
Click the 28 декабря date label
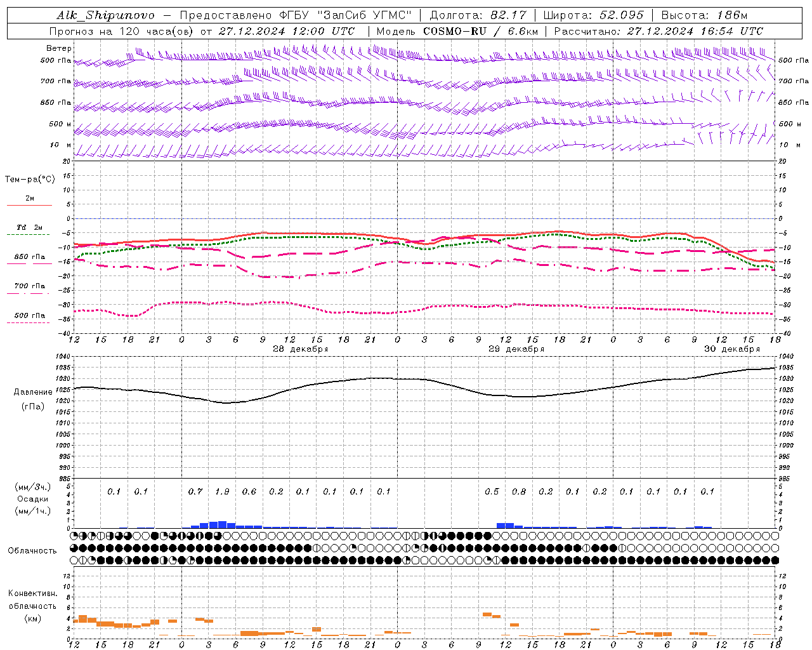pos(300,349)
